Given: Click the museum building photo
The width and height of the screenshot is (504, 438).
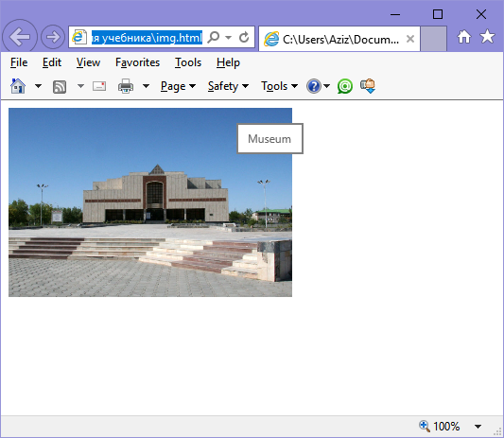Looking at the screenshot, I should 150,202.
